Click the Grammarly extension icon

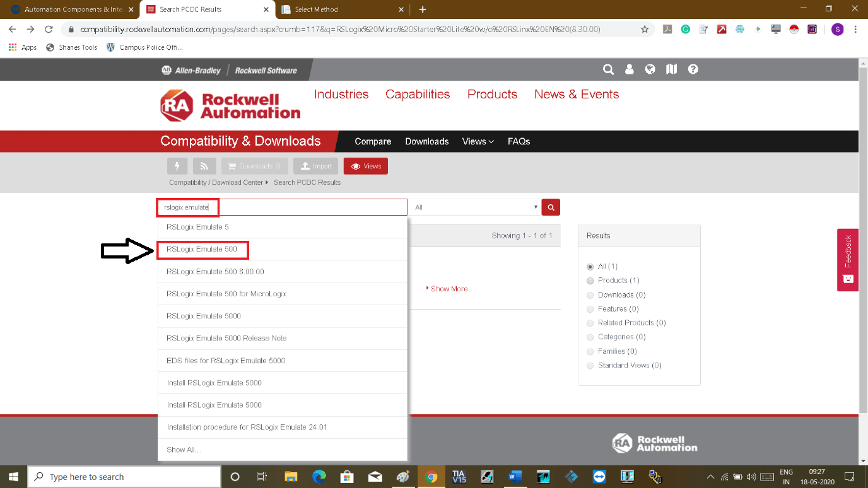(685, 29)
